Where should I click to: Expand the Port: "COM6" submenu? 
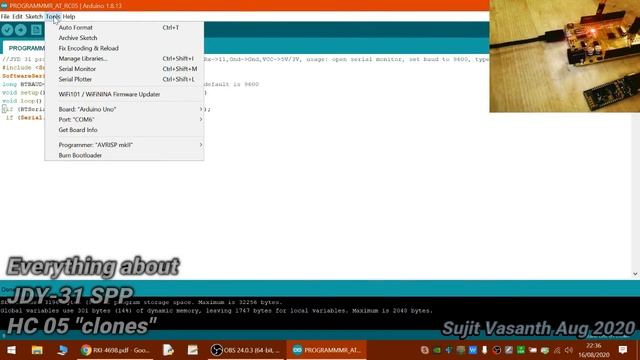[124, 120]
